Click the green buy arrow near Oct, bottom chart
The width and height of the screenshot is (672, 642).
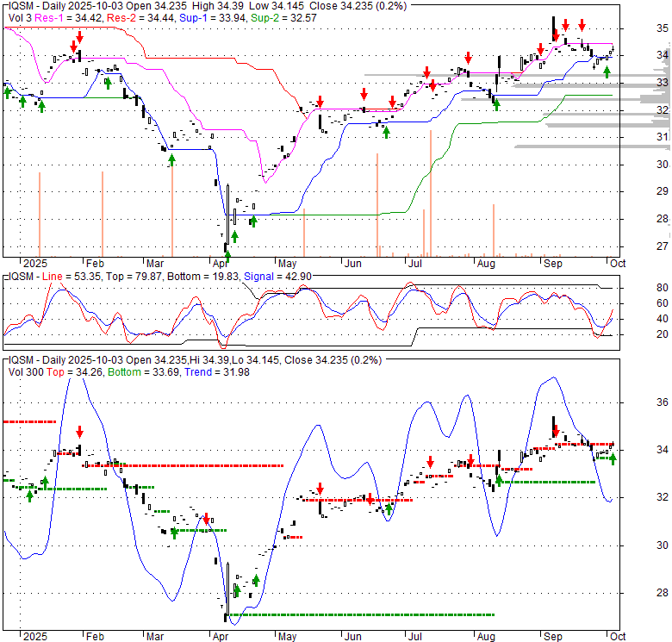613,458
